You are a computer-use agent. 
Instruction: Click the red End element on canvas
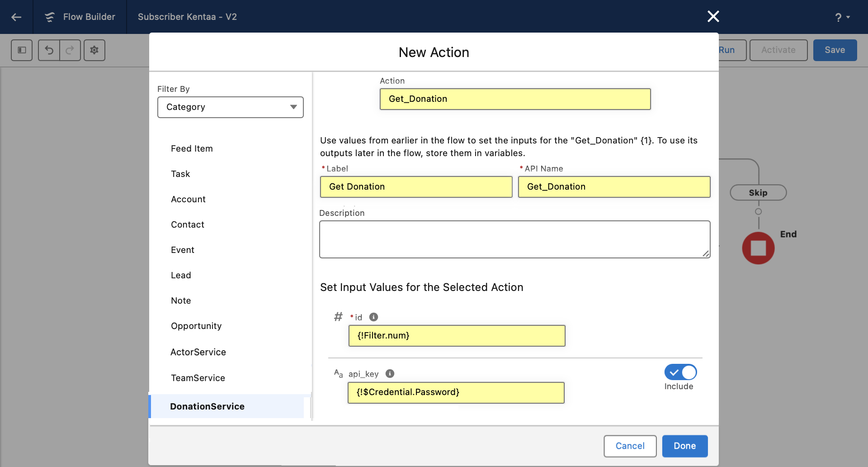pos(758,248)
